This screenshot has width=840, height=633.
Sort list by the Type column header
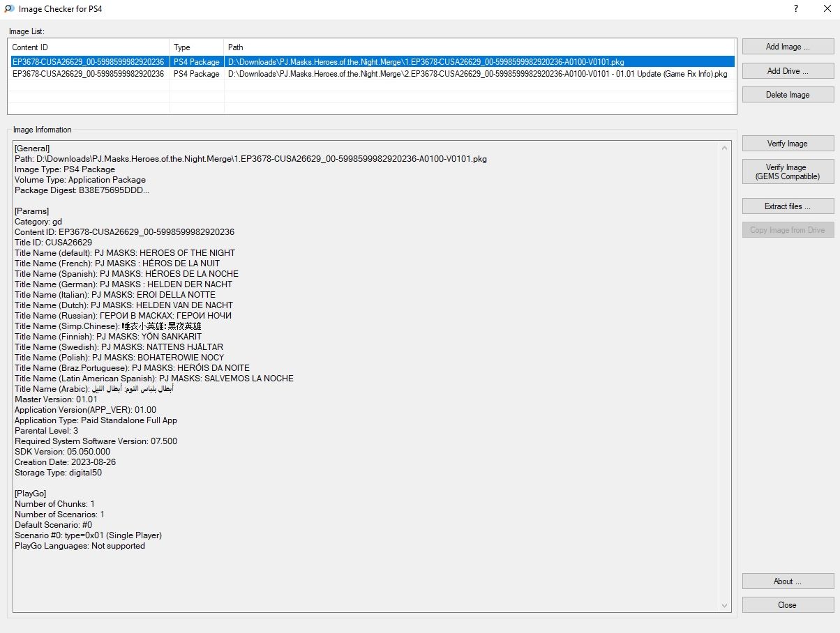(197, 47)
